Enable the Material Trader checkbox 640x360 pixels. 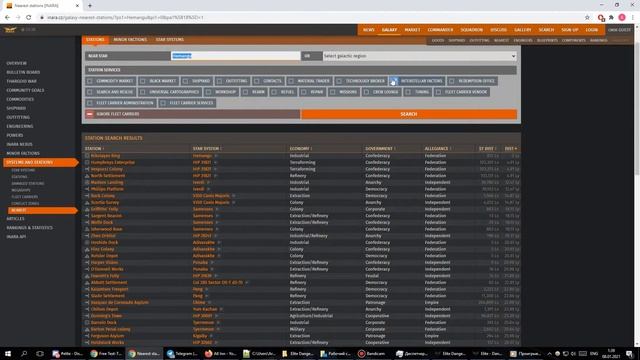[291, 81]
